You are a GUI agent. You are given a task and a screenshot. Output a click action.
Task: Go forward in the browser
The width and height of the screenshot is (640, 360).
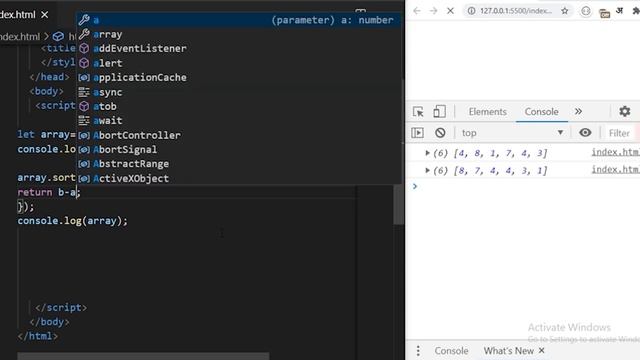433,11
